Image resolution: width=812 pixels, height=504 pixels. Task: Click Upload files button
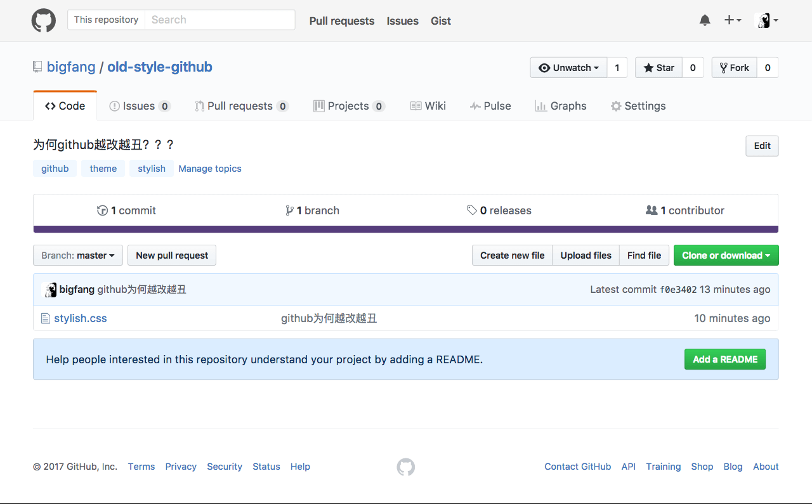coord(586,255)
